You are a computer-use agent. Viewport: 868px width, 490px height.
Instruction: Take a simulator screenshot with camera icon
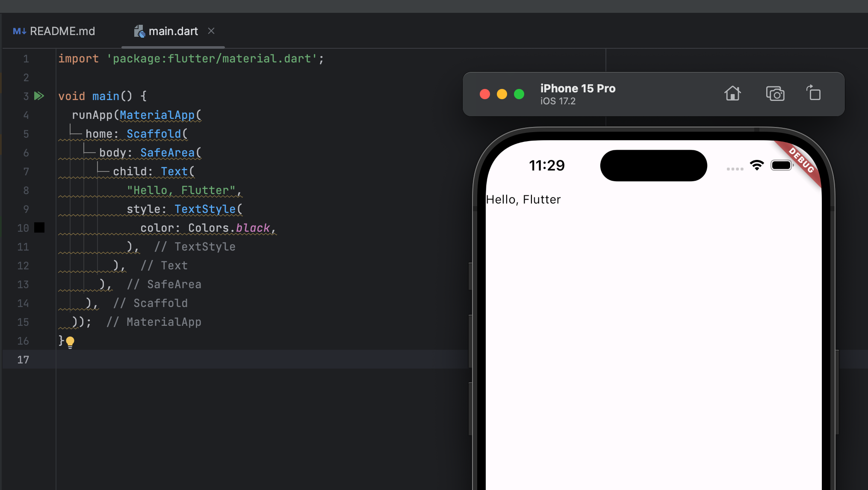[x=775, y=94]
